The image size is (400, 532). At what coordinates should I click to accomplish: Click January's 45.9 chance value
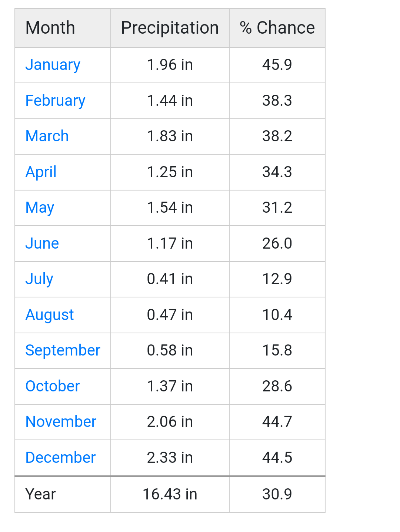(277, 65)
